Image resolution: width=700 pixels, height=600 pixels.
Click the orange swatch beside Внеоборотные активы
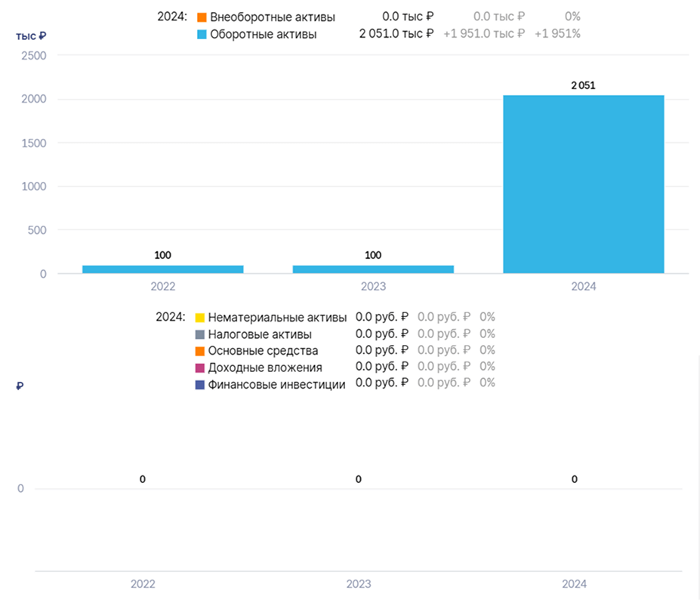pyautogui.click(x=202, y=17)
